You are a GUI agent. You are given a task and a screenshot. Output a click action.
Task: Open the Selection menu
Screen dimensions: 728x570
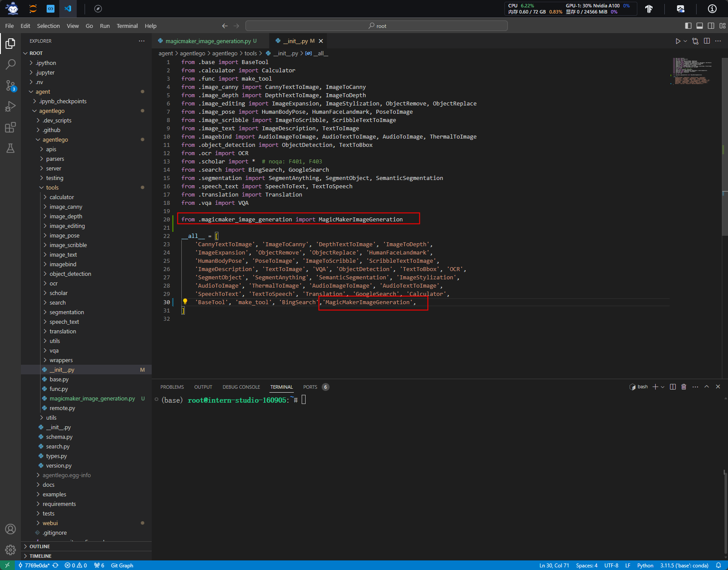(x=48, y=26)
